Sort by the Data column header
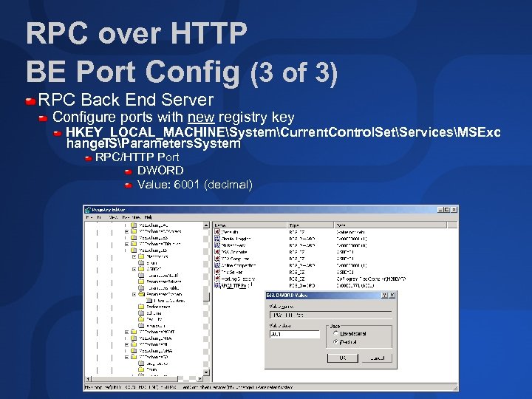This screenshot has height=399, width=532. [390, 225]
